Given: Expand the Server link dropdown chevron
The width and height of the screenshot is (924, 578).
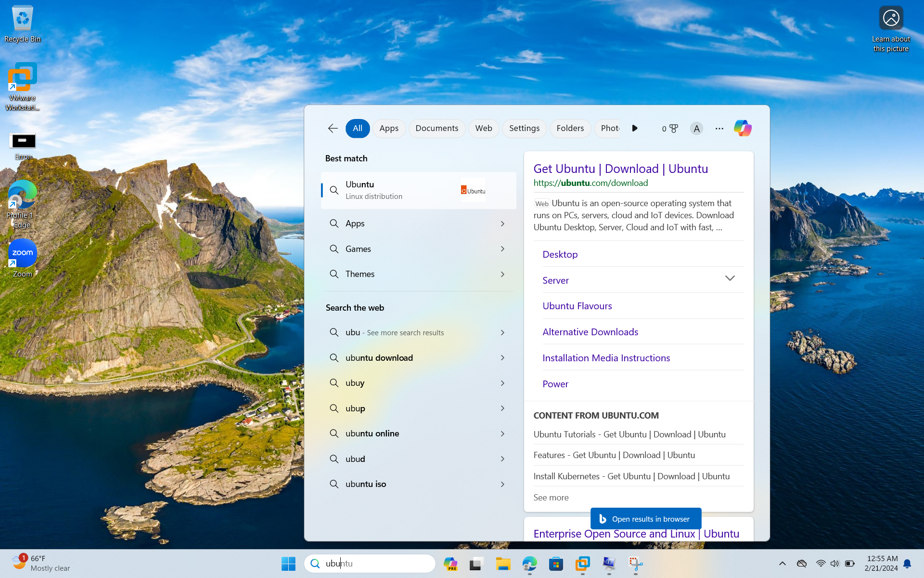Looking at the screenshot, I should coord(730,278).
